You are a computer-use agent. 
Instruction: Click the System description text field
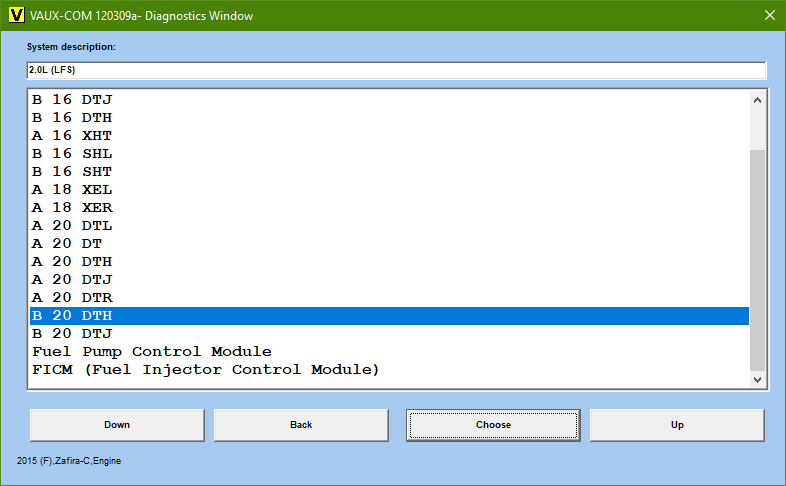395,70
